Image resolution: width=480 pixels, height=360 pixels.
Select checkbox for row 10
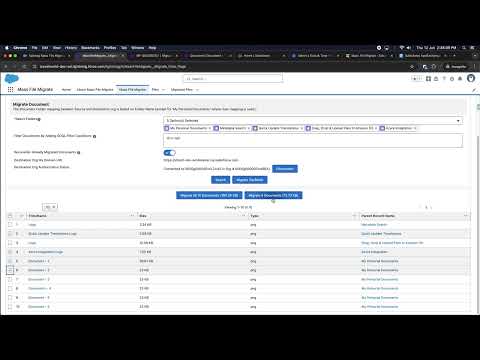[10, 307]
